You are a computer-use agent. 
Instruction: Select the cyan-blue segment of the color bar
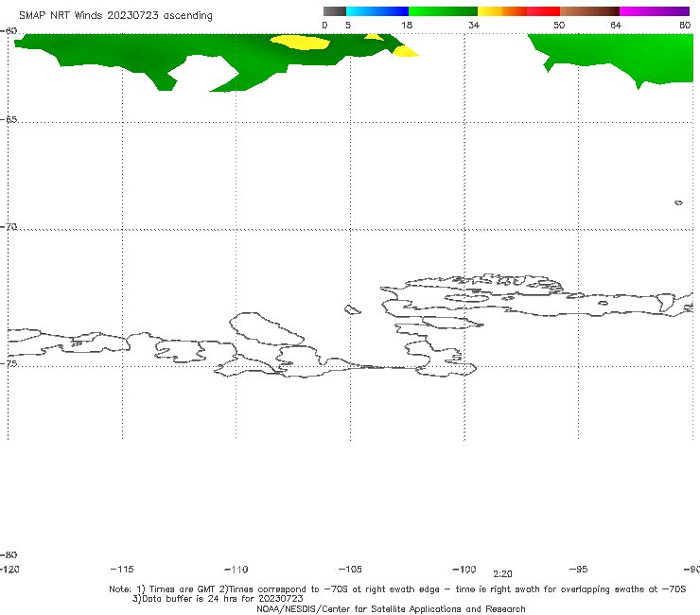pyautogui.click(x=377, y=11)
